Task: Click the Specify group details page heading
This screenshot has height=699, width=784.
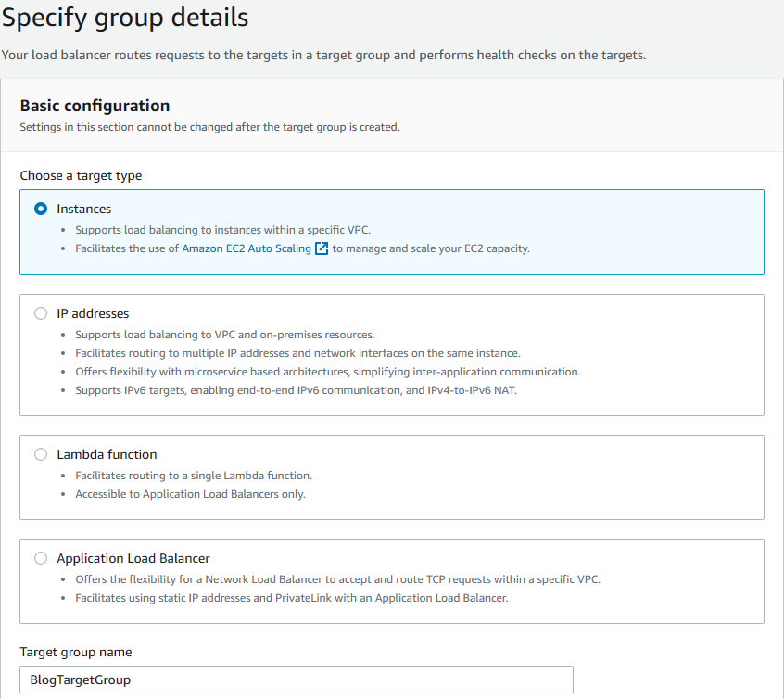Action: coord(125,17)
